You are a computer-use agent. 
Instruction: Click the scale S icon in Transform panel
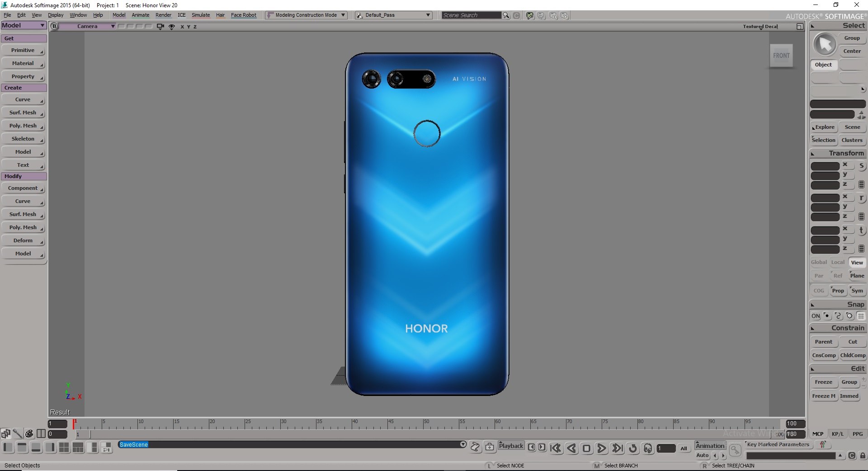[x=862, y=166]
